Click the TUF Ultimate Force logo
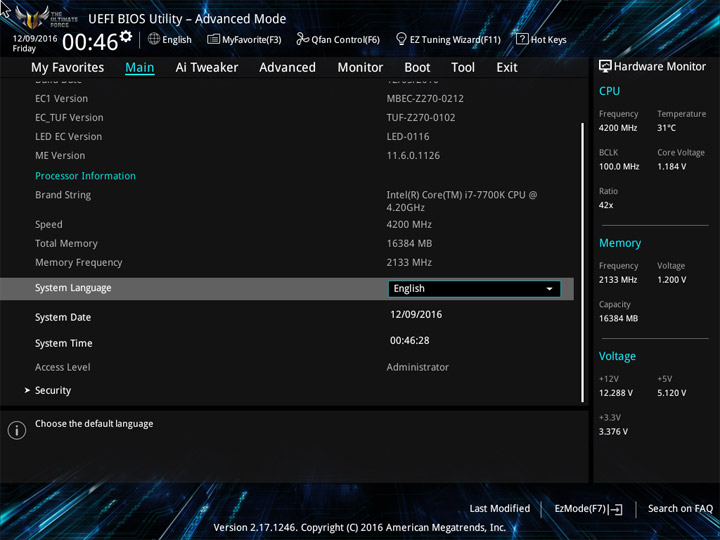The height and width of the screenshot is (540, 720). (x=46, y=17)
